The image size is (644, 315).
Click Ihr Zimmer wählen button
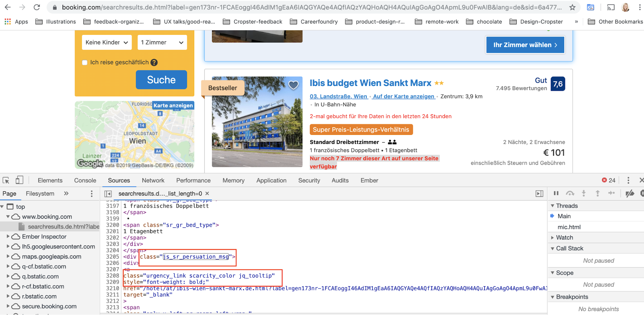(525, 45)
